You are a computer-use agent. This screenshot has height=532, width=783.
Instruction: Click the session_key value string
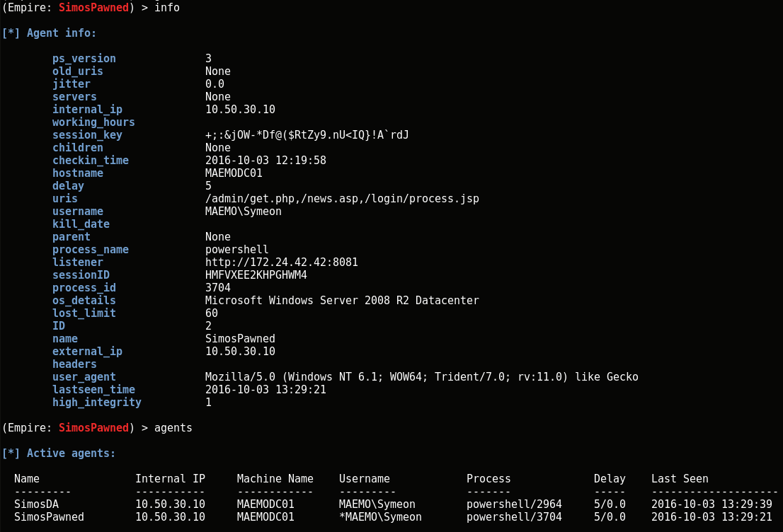(307, 135)
